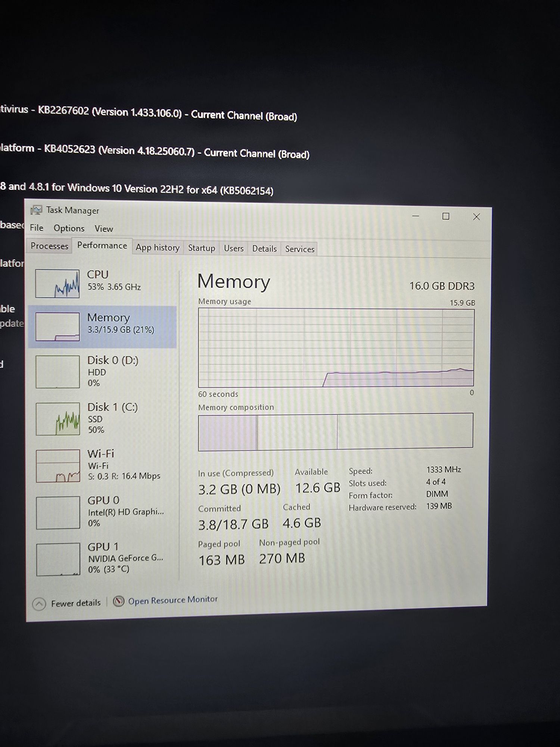This screenshot has width=560, height=747.
Task: Open the Options menu
Action: pos(69,228)
